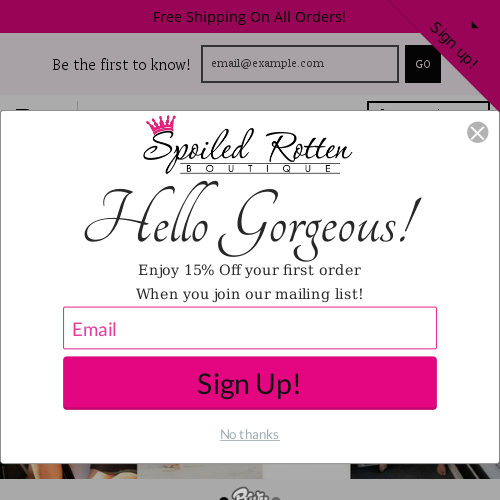This screenshot has height=500, width=500.
Task: Close the Hello Gorgeous popup
Action: pyautogui.click(x=477, y=132)
